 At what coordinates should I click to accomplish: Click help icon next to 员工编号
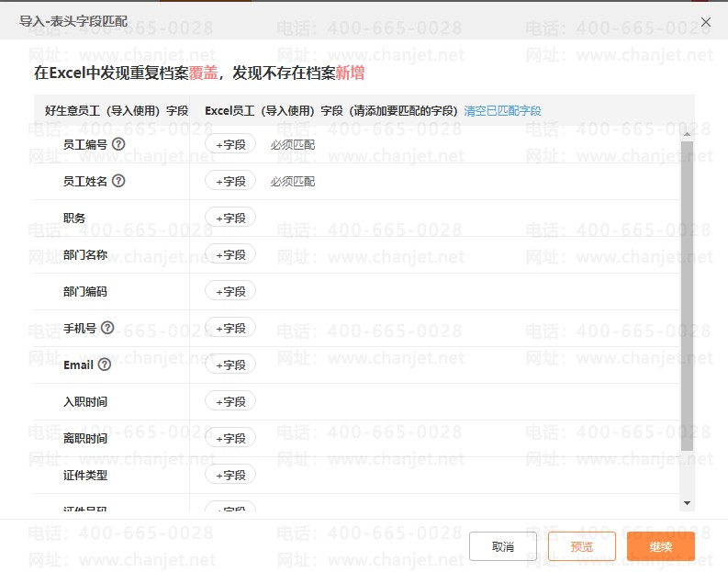[118, 144]
